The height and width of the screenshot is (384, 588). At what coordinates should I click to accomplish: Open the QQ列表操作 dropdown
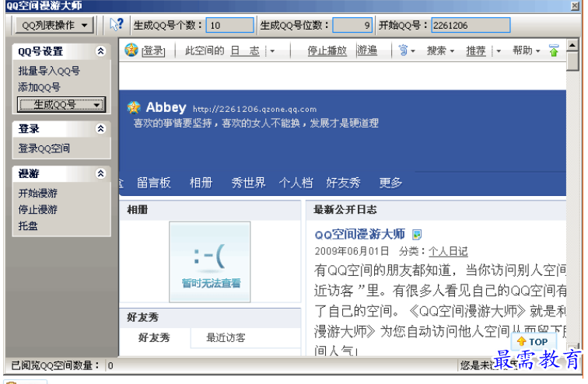54,26
